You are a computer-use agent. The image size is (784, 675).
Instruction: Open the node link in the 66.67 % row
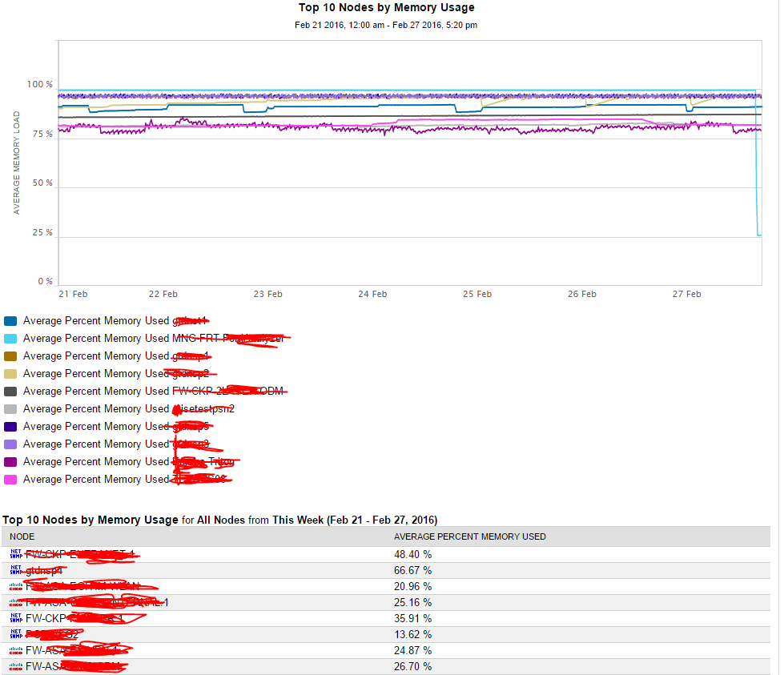click(x=44, y=570)
